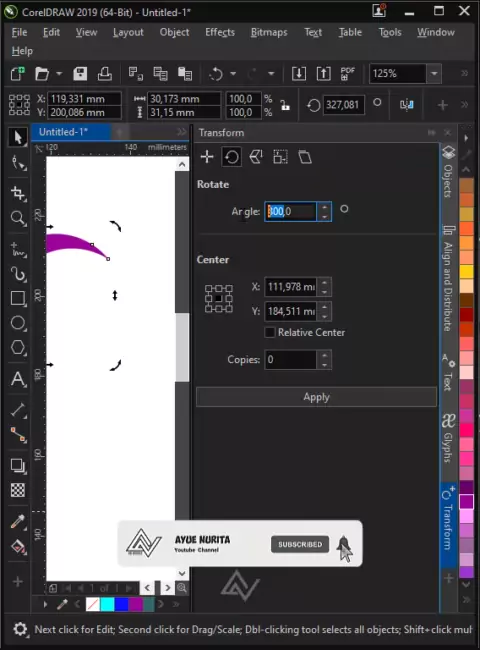Switch to Skew transform icon
The width and height of the screenshot is (480, 650).
pos(305,157)
